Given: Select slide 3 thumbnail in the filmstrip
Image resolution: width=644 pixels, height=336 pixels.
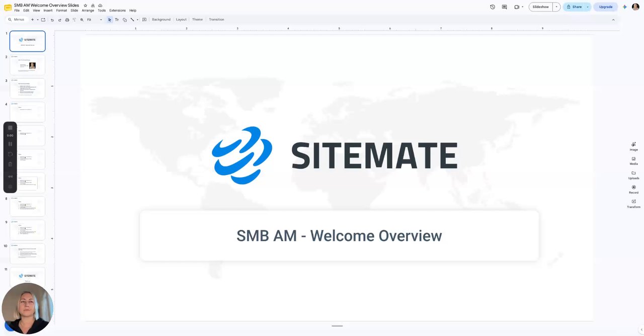Looking at the screenshot, I should coord(27,89).
